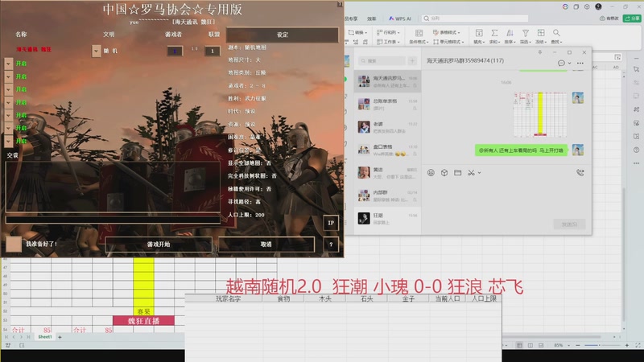Tick the 我准备好了 ready checkbox

pos(14,244)
